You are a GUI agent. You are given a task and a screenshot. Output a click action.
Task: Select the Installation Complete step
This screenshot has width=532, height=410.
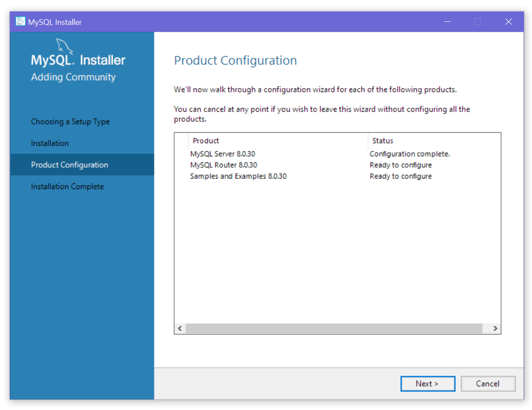coord(67,186)
